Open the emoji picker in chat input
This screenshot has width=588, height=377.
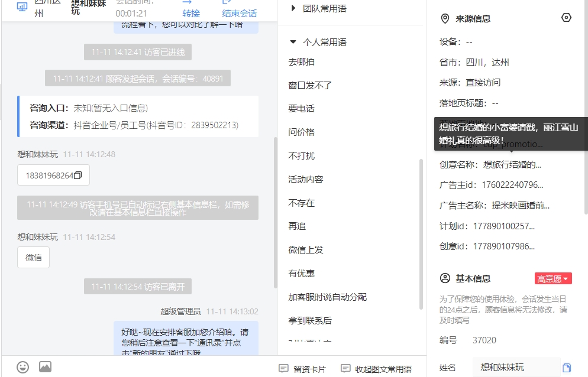pyautogui.click(x=22, y=367)
